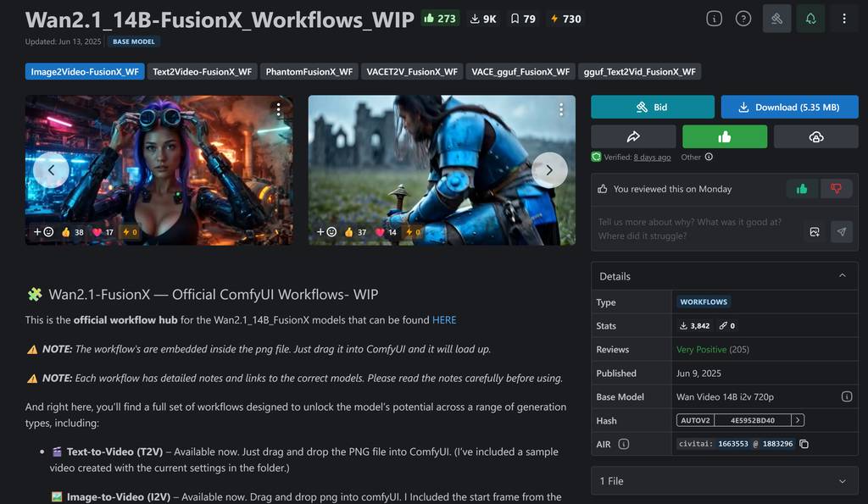This screenshot has width=868, height=504.
Task: Click the 9K downloads counter
Action: coord(483,19)
